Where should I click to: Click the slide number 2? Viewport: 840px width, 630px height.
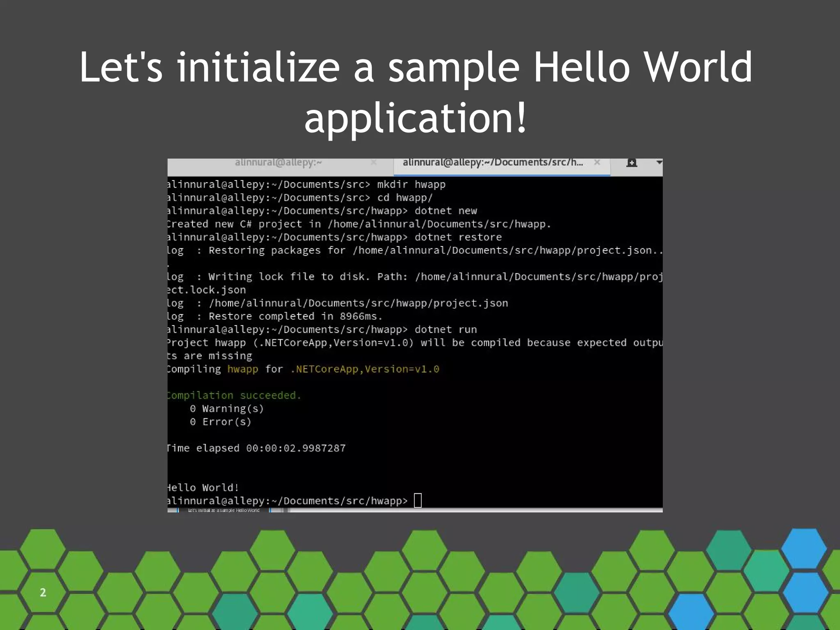[x=43, y=592]
